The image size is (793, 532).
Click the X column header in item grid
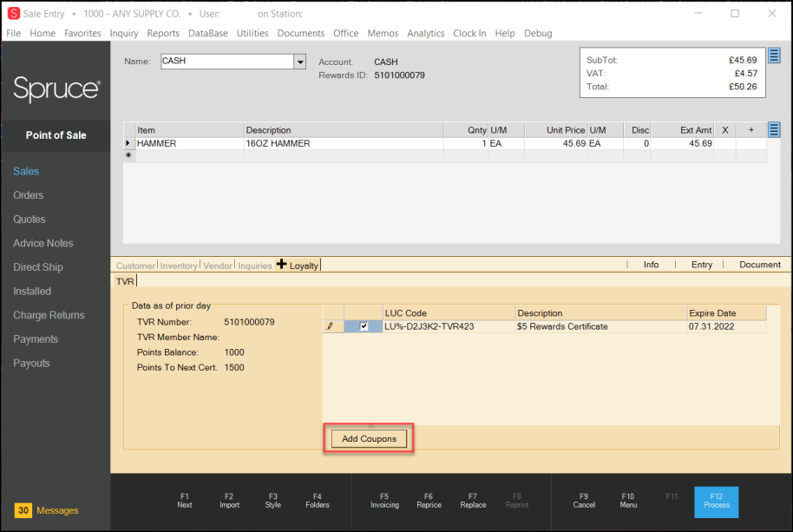click(x=724, y=130)
